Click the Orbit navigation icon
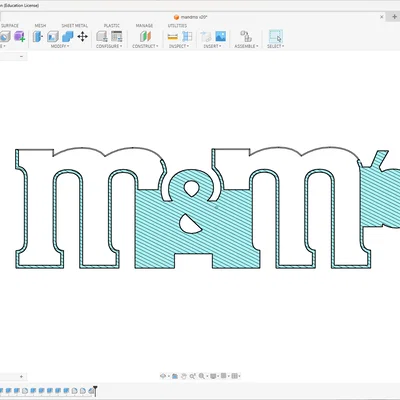 163,376
